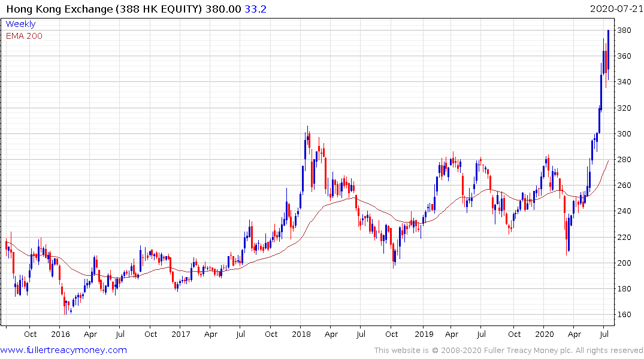Click the red EMA line end near 280
Viewport: 644px width, 359px height.
(608, 161)
